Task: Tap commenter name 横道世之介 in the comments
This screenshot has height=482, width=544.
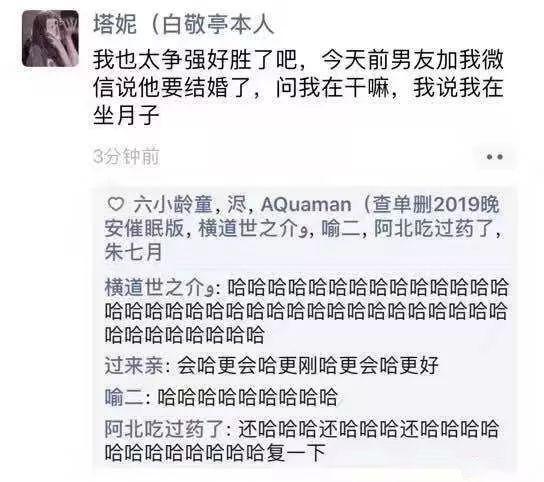Action: [159, 288]
